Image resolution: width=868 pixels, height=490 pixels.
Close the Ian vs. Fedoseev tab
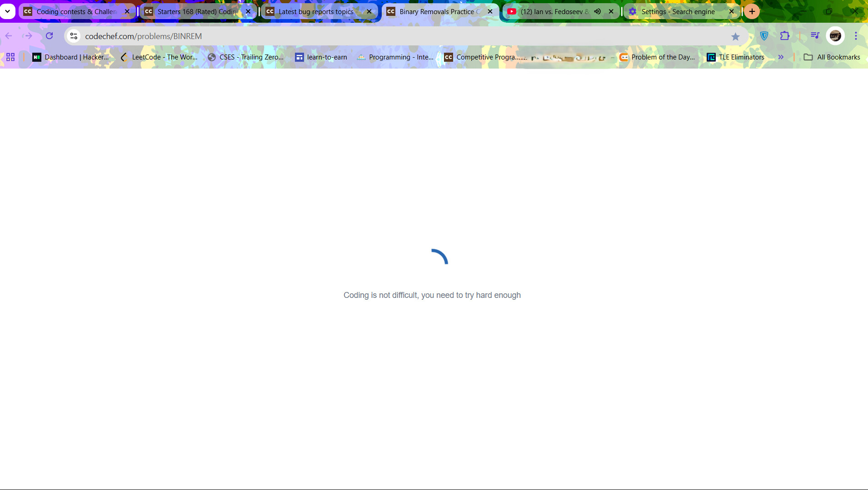point(611,11)
